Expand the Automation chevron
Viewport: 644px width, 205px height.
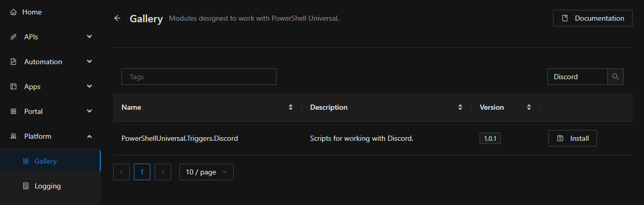pyautogui.click(x=89, y=62)
